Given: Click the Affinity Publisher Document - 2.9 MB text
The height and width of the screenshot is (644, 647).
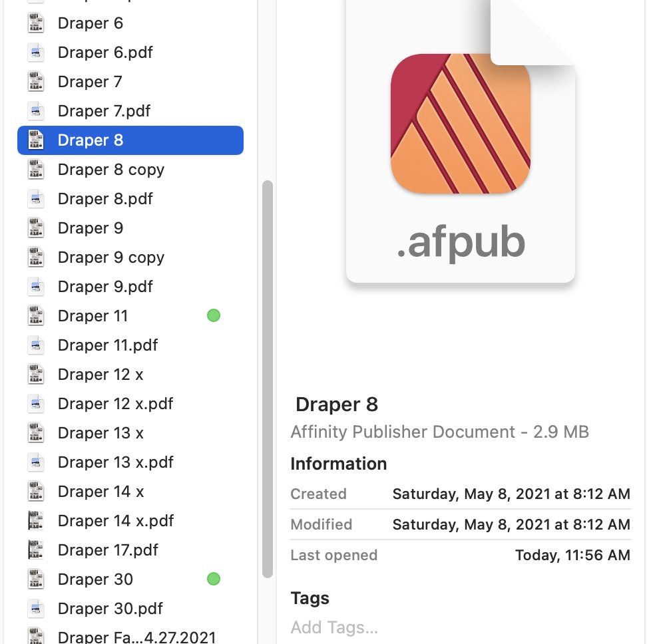Looking at the screenshot, I should (x=440, y=432).
